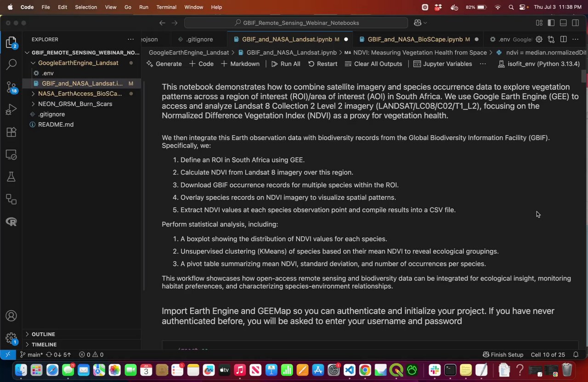Click the errors and warnings count in the status bar
The height and width of the screenshot is (382, 588).
91,355
